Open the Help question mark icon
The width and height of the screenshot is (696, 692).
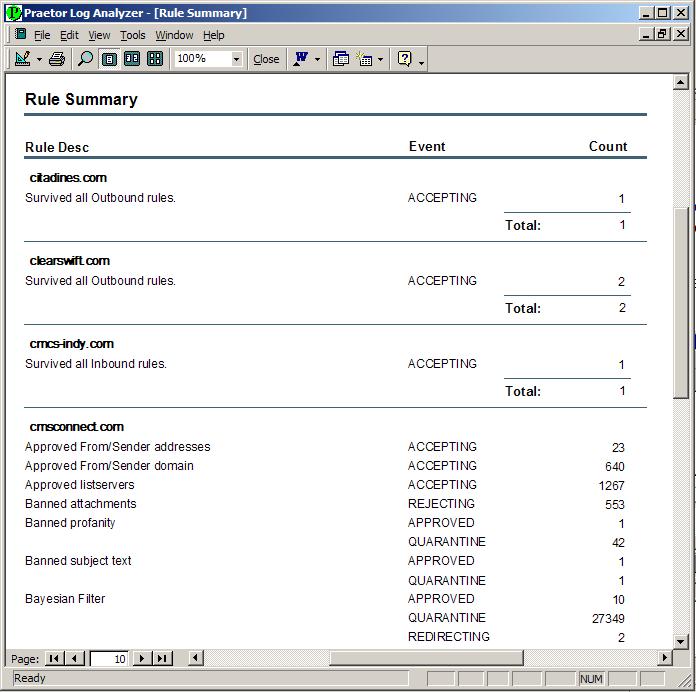[x=405, y=59]
